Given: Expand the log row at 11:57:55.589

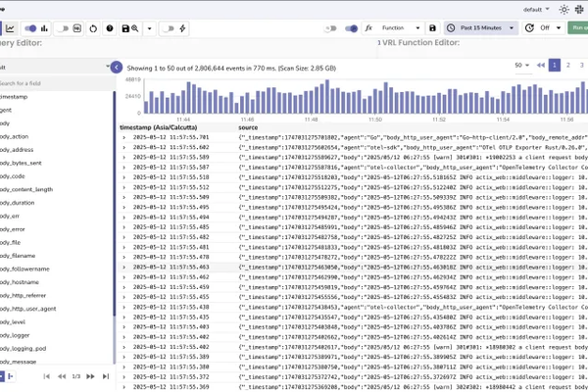Looking at the screenshot, I should tap(124, 158).
